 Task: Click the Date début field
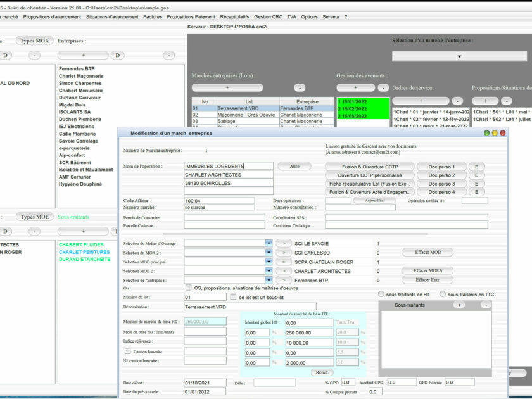click(205, 383)
